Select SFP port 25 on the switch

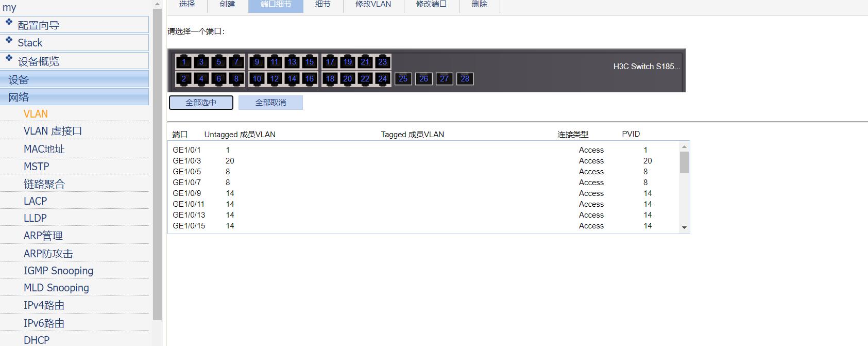pyautogui.click(x=403, y=79)
